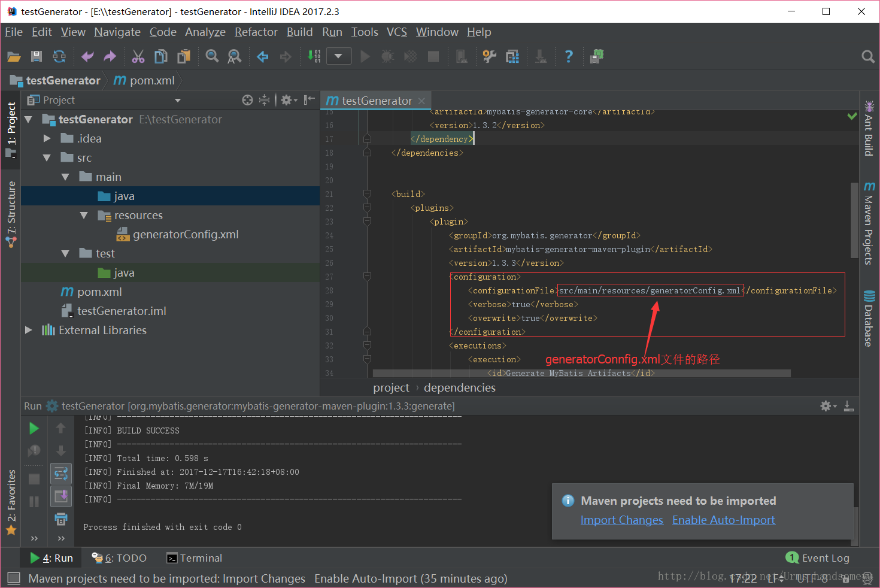Collapse the test folder

tap(65, 253)
